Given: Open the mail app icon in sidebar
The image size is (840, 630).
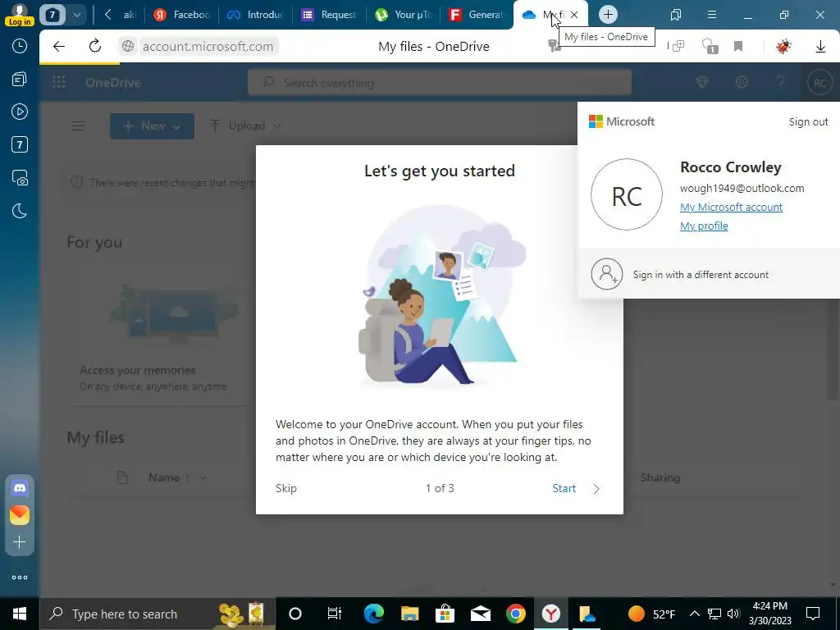Looking at the screenshot, I should point(20,515).
